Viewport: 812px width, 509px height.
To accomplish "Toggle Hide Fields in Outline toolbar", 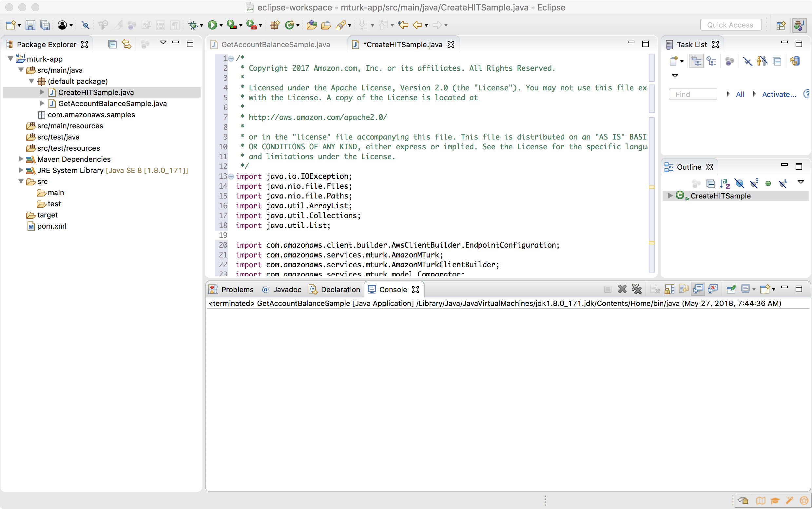I will pyautogui.click(x=740, y=183).
